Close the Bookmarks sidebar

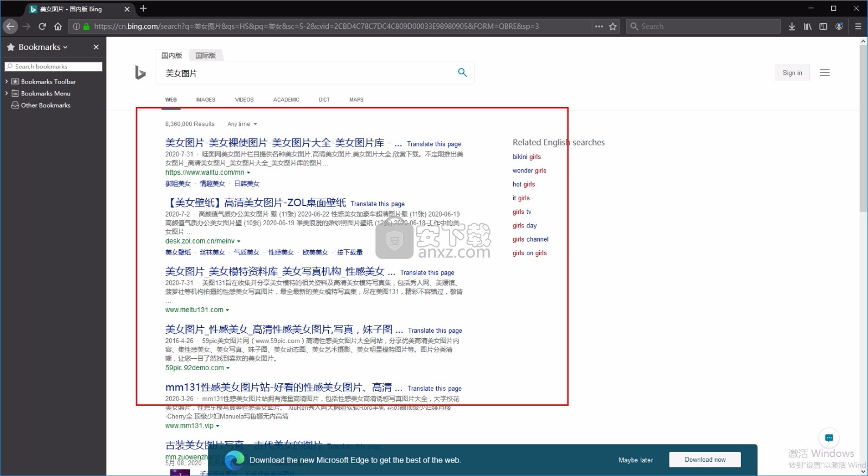pos(96,47)
